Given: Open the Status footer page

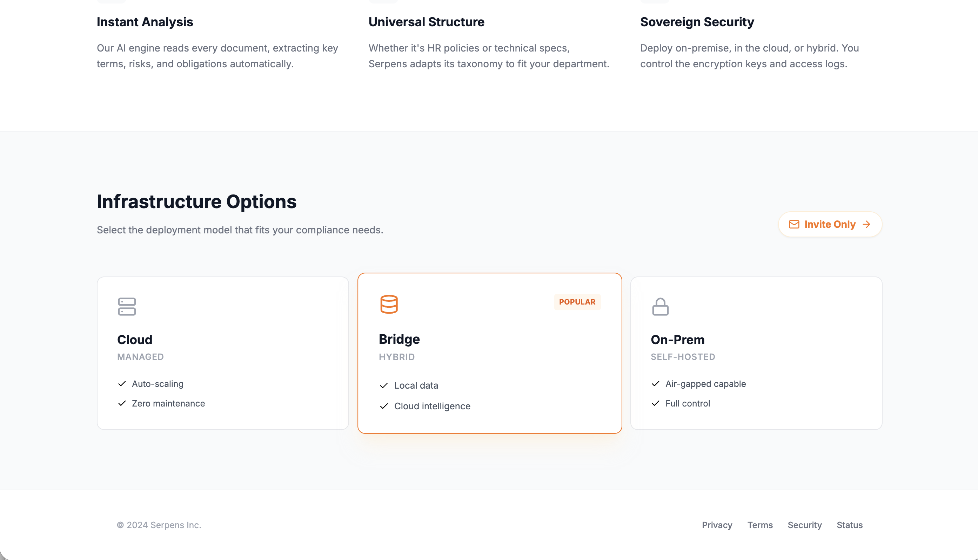Looking at the screenshot, I should [x=850, y=525].
